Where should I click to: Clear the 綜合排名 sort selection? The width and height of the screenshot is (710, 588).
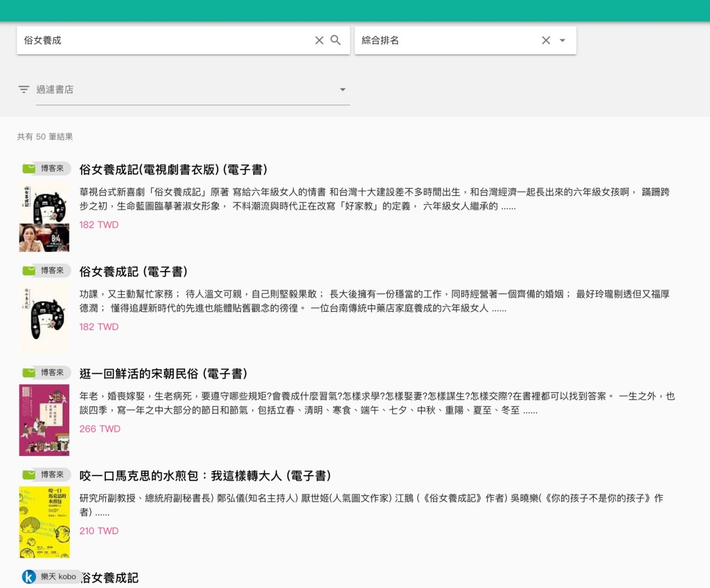pyautogui.click(x=546, y=40)
